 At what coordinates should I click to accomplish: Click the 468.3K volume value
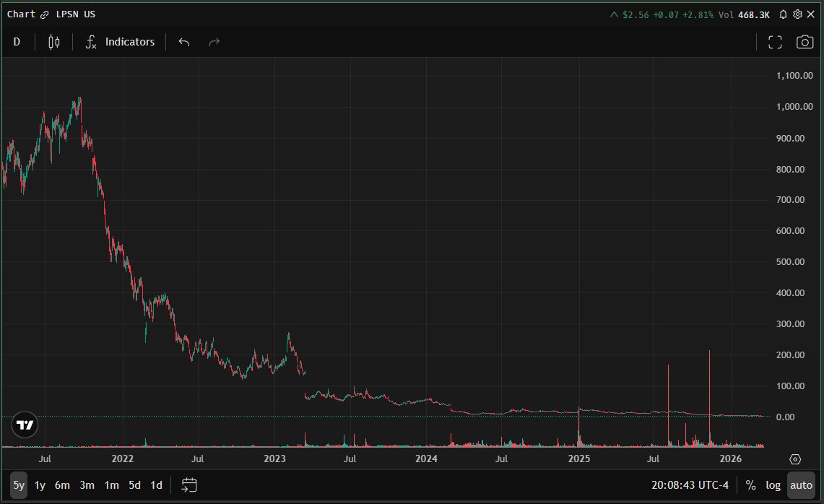753,14
